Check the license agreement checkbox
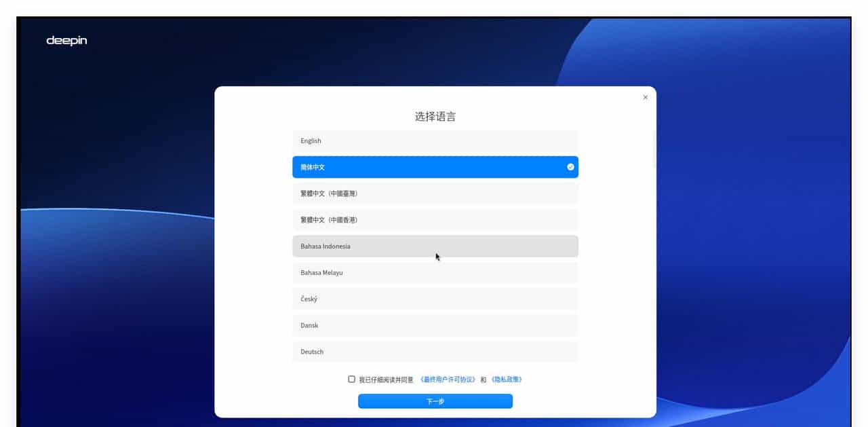This screenshot has width=868, height=427. (351, 379)
